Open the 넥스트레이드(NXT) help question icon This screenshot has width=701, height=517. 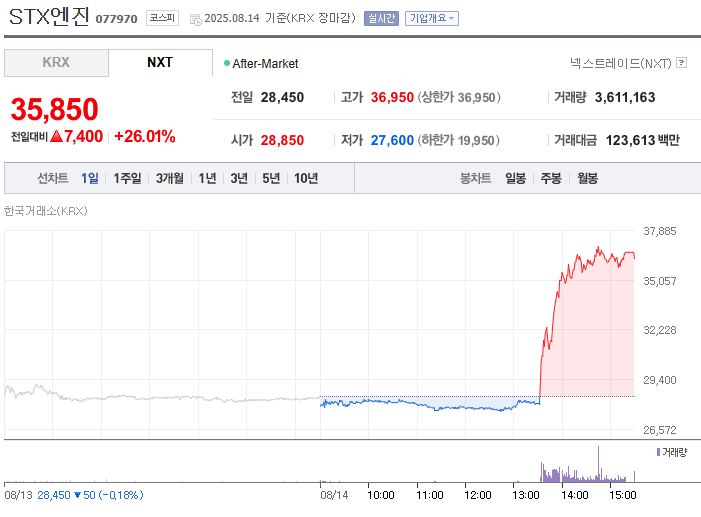point(681,63)
